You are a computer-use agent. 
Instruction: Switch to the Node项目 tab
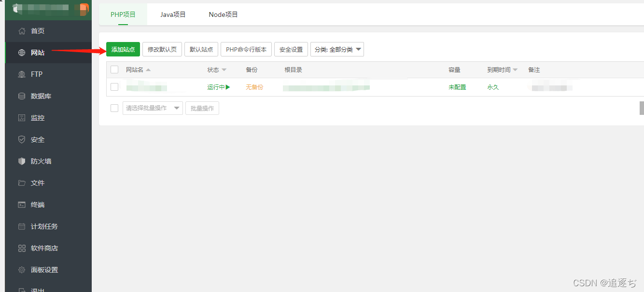[x=223, y=14]
